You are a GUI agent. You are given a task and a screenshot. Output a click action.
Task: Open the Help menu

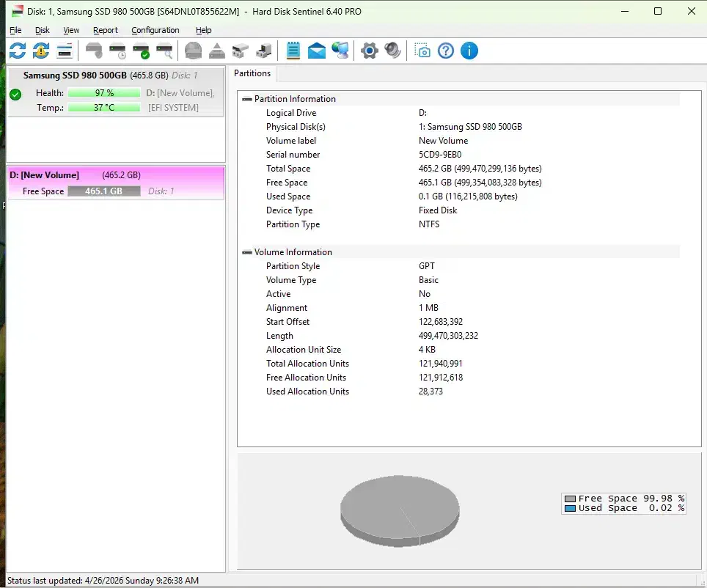click(x=203, y=30)
